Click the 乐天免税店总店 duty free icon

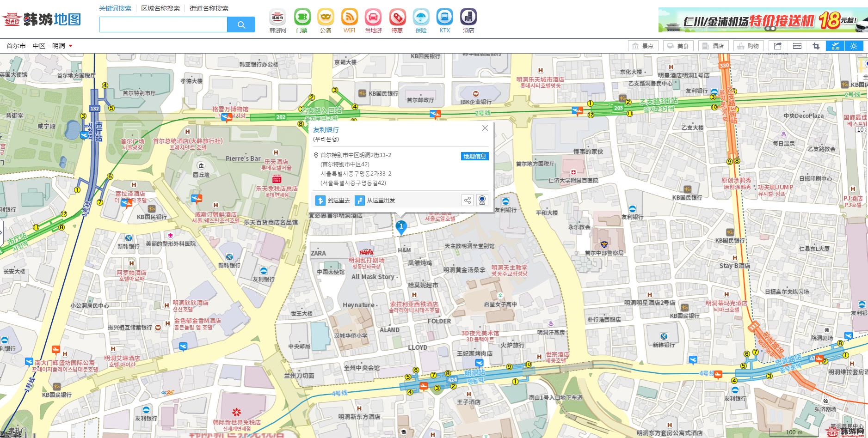coord(277,178)
